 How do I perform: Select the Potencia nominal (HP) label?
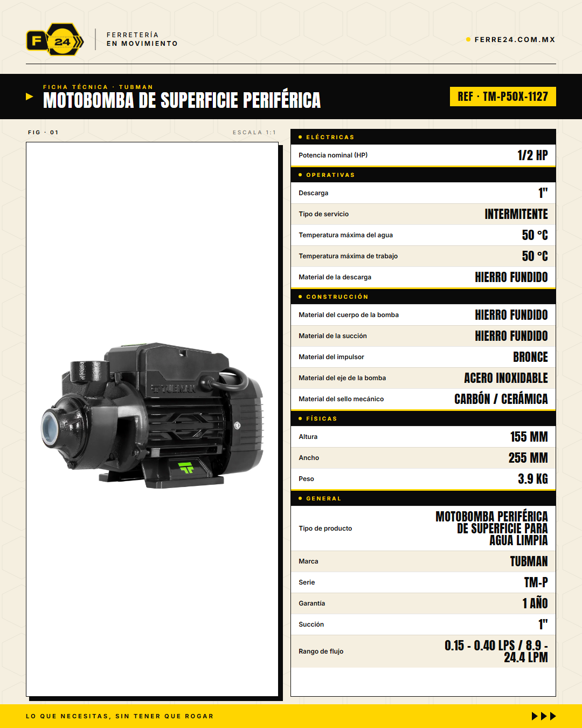coord(333,155)
